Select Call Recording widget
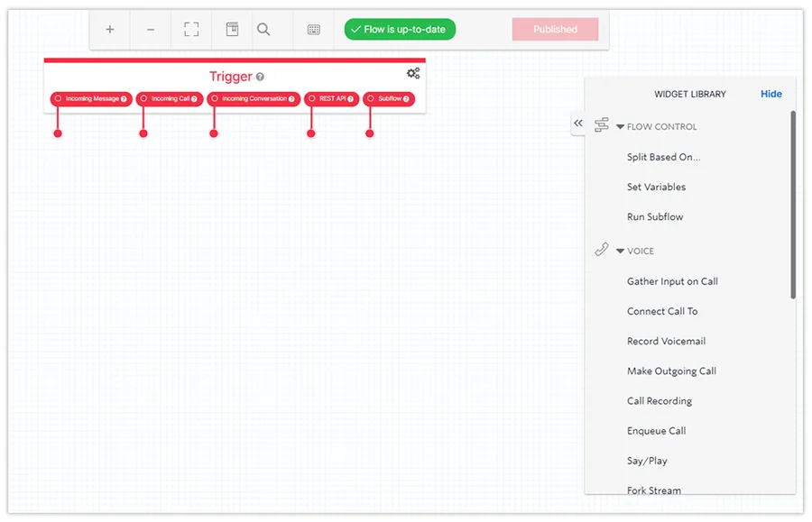The image size is (812, 522). coord(660,401)
